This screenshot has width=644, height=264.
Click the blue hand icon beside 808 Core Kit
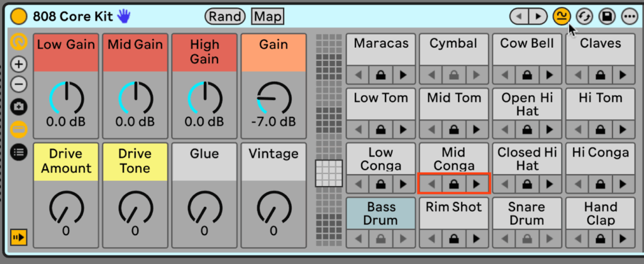click(123, 16)
